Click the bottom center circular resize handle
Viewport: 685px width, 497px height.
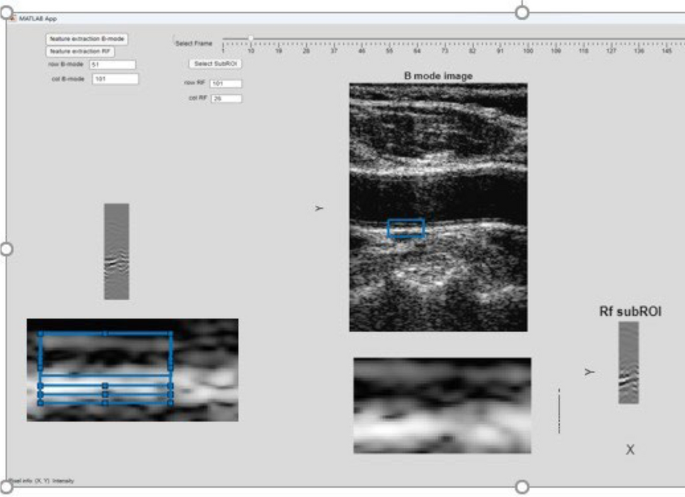point(521,486)
